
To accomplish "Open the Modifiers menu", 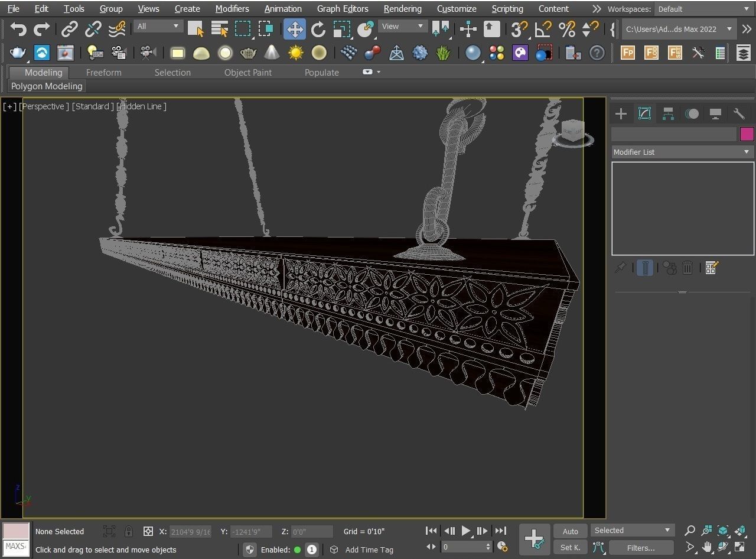I will click(x=232, y=9).
